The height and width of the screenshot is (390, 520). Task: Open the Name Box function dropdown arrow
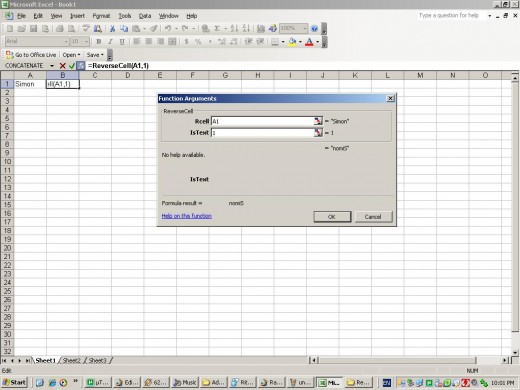[52, 66]
